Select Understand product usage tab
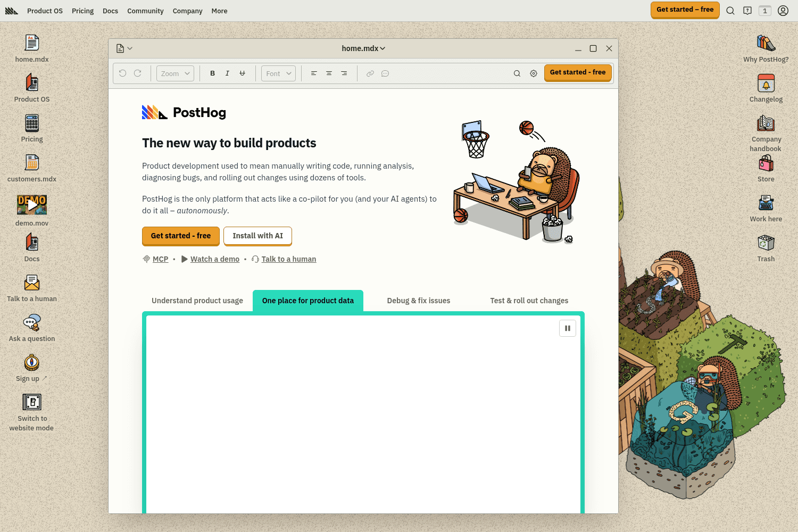Screen dimensions: 798x532 tap(197, 301)
